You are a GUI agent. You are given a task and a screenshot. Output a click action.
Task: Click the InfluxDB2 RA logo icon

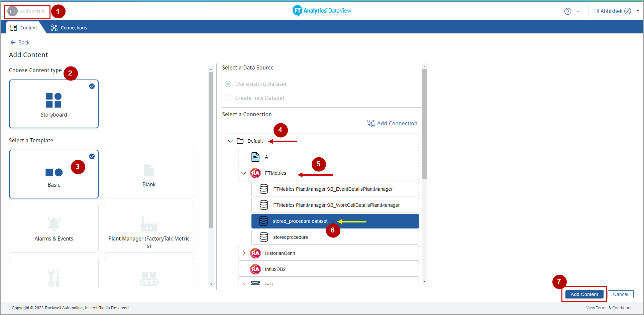pos(255,269)
